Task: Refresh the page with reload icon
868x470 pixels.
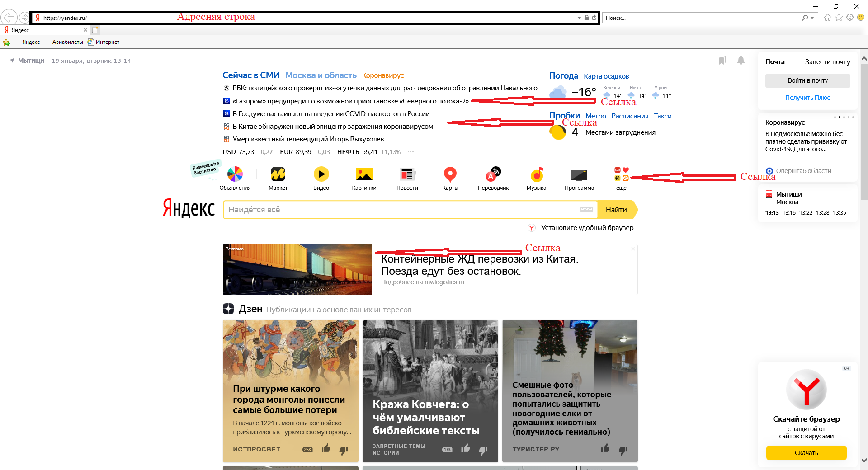Action: [x=594, y=18]
